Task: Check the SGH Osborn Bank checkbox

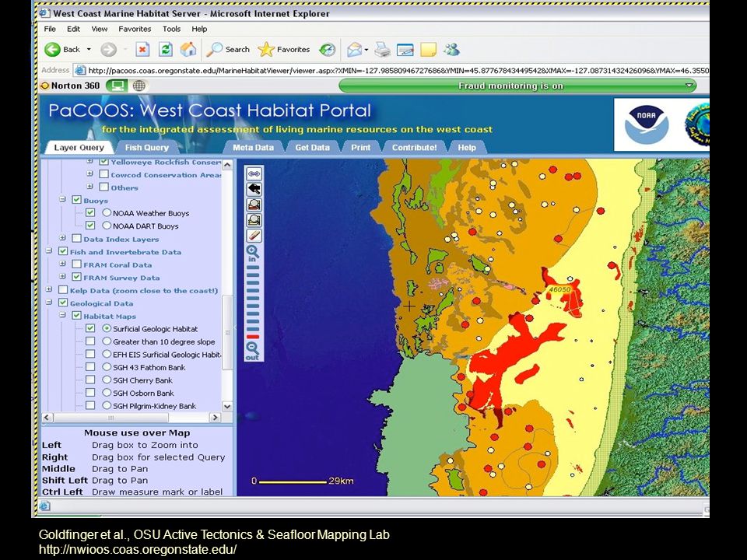Action: (90, 393)
